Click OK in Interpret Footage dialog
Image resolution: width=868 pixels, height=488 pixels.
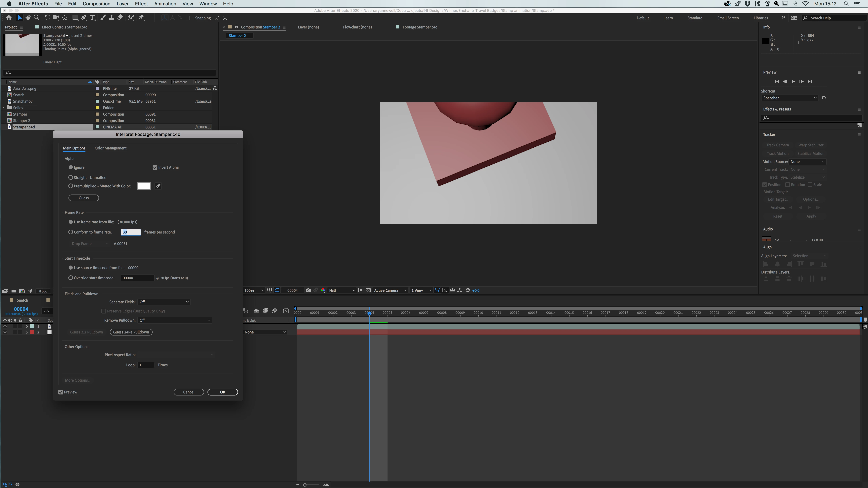coord(222,392)
